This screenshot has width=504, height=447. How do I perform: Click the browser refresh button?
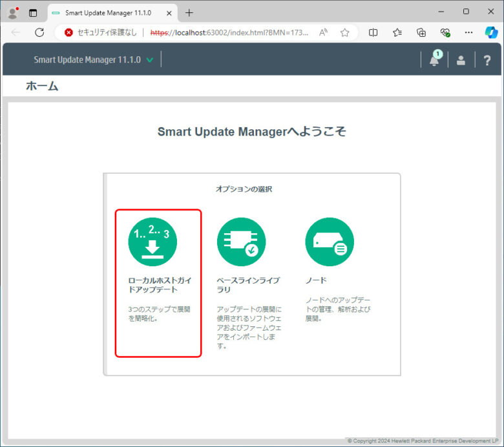pos(39,32)
